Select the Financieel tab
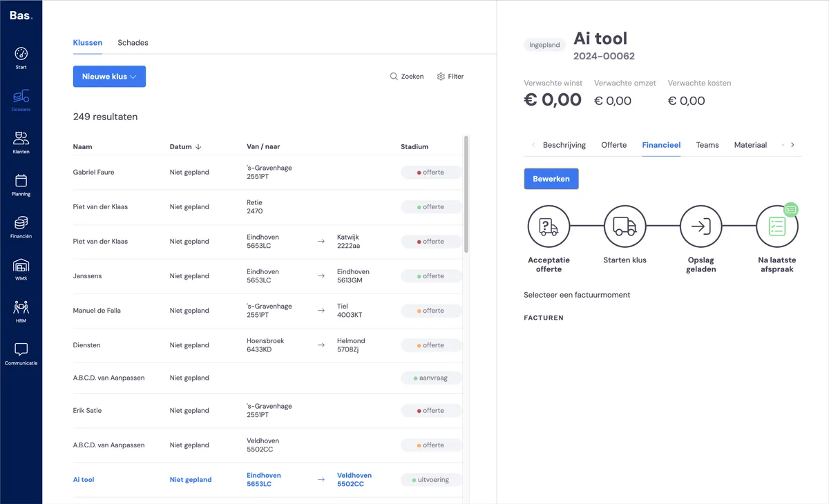This screenshot has height=504, width=829. [x=661, y=145]
